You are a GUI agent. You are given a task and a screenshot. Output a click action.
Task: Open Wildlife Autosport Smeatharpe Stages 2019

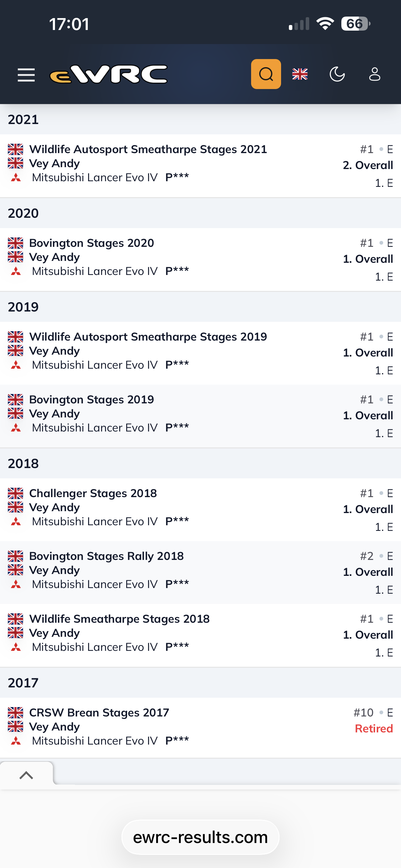click(148, 337)
